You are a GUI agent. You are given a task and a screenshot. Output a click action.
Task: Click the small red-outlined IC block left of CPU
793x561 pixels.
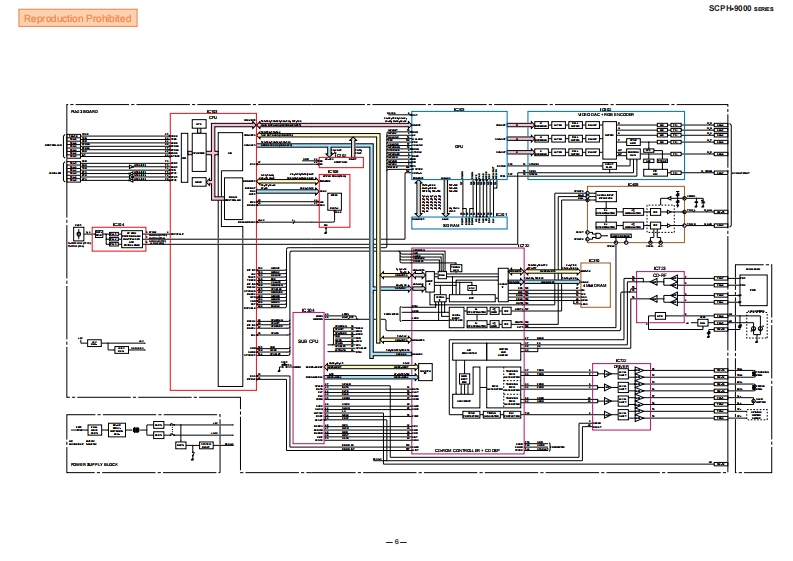point(118,237)
